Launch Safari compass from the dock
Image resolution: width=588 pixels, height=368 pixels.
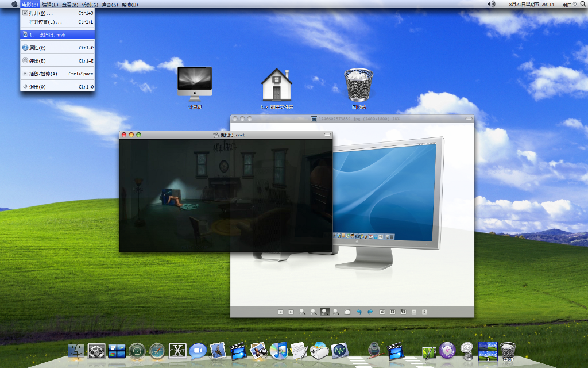(157, 351)
